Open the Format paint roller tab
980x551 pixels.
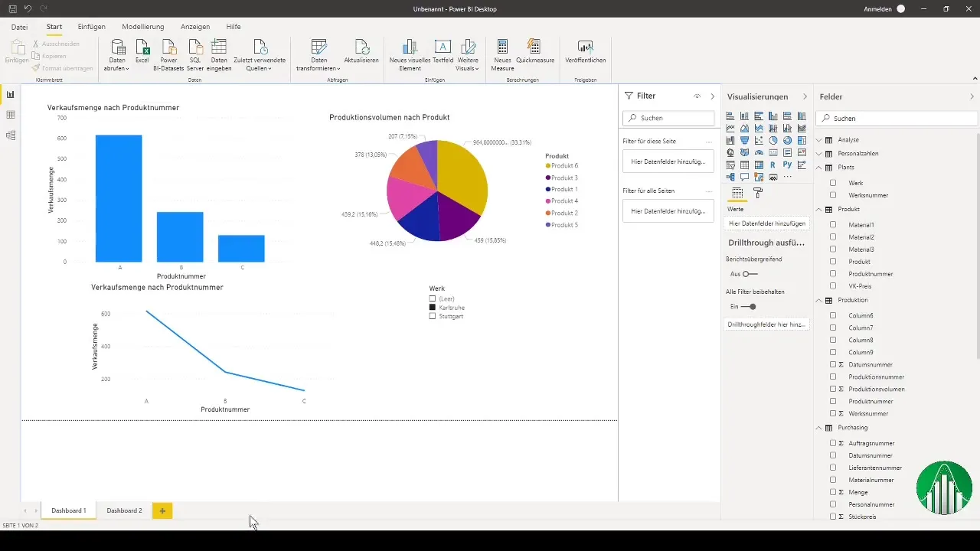(758, 193)
